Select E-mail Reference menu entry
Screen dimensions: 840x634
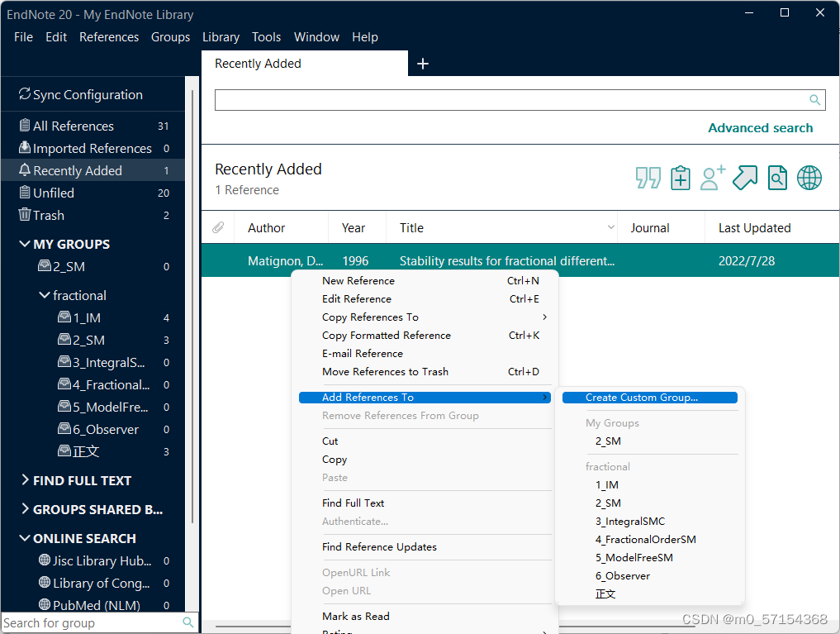point(426,354)
